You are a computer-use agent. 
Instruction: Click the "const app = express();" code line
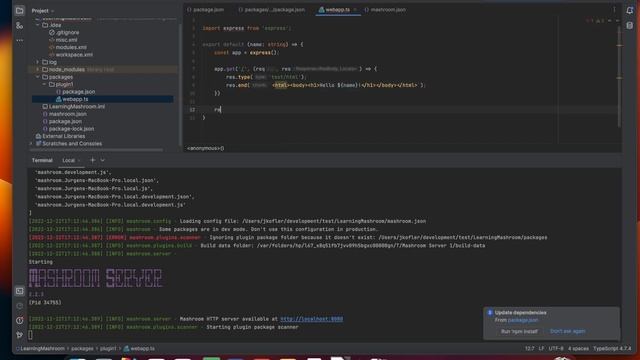pos(246,53)
